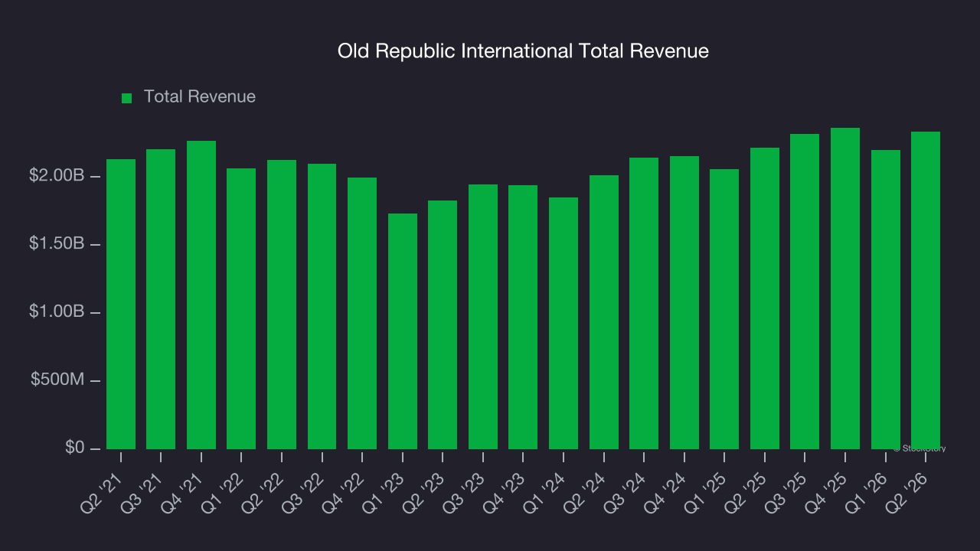Select the Q4 '25 revenue bar
The image size is (980, 551).
pyautogui.click(x=845, y=289)
